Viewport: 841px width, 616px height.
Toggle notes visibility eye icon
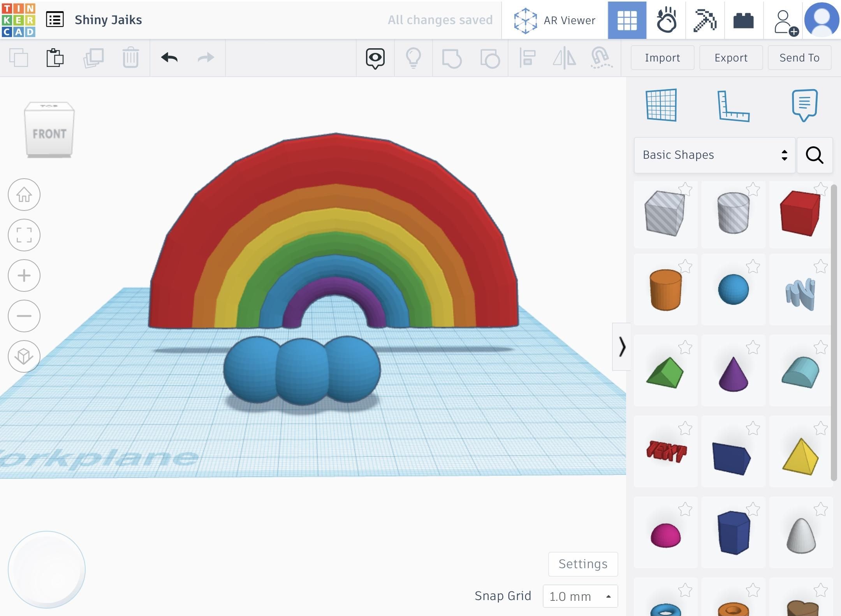(375, 58)
